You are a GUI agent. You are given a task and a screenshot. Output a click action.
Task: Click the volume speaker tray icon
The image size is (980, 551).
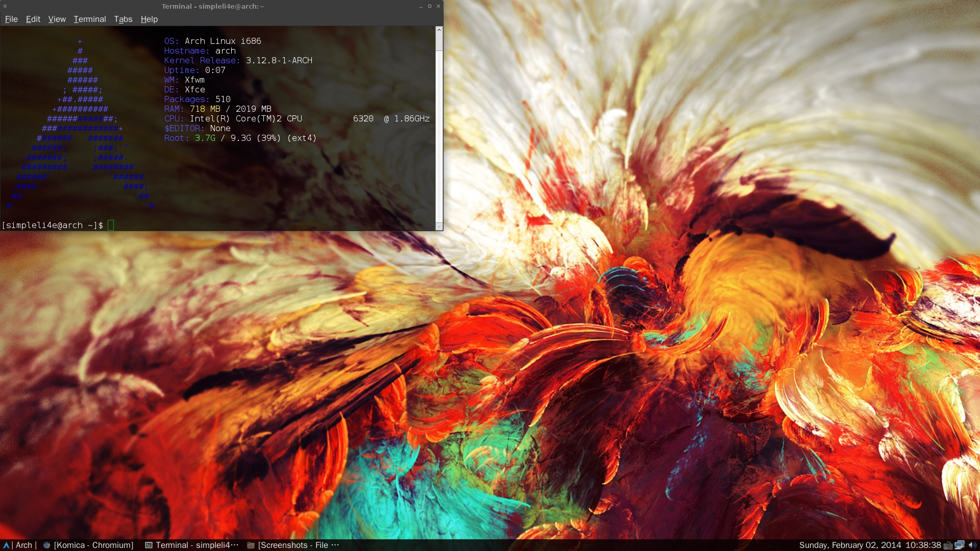[x=972, y=545]
